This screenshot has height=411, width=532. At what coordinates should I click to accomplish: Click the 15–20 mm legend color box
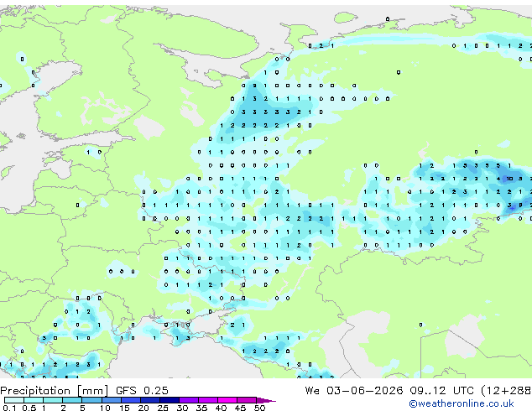[x=130, y=400]
